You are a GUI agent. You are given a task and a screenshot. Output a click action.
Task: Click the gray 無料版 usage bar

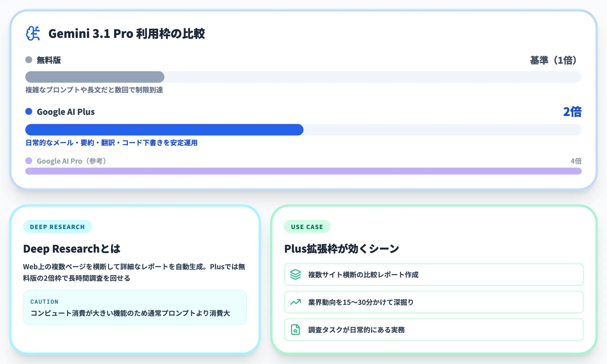[95, 77]
